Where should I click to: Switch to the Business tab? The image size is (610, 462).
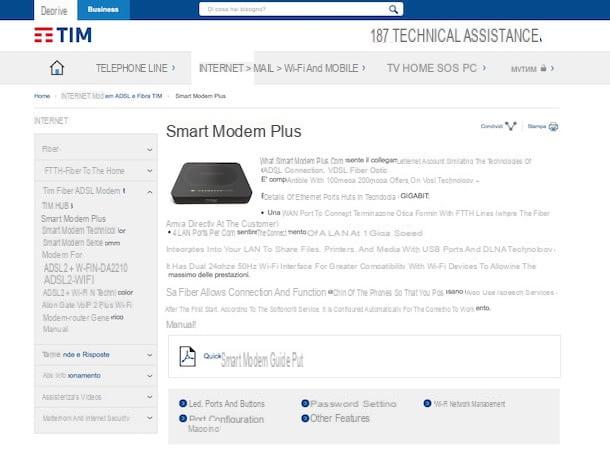point(103,10)
